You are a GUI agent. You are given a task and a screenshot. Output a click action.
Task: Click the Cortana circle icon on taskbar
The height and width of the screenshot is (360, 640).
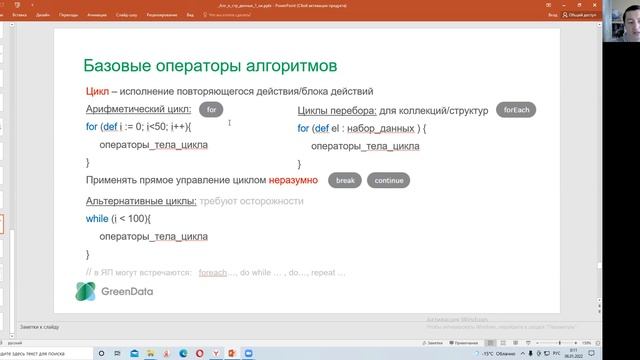[101, 353]
